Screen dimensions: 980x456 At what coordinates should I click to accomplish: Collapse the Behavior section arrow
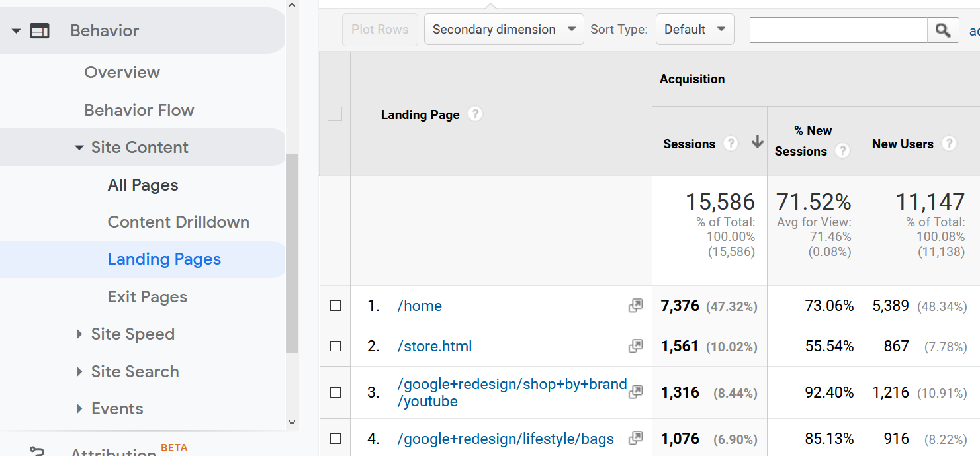(x=16, y=31)
